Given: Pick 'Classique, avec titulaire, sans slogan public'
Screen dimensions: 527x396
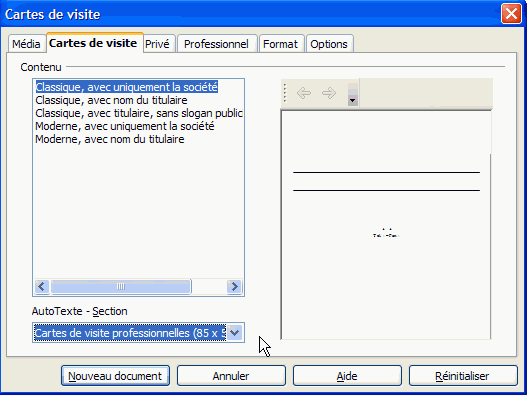Looking at the screenshot, I should pyautogui.click(x=139, y=113).
